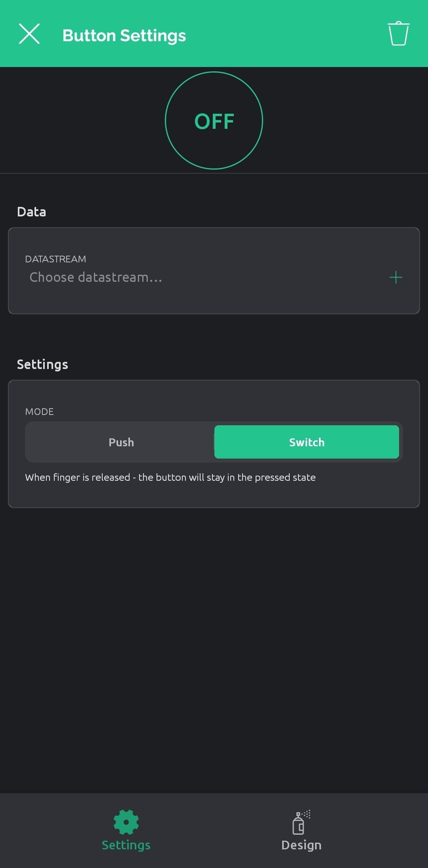The height and width of the screenshot is (868, 428).
Task: Delete the button widget with trash icon
Action: coord(398,34)
